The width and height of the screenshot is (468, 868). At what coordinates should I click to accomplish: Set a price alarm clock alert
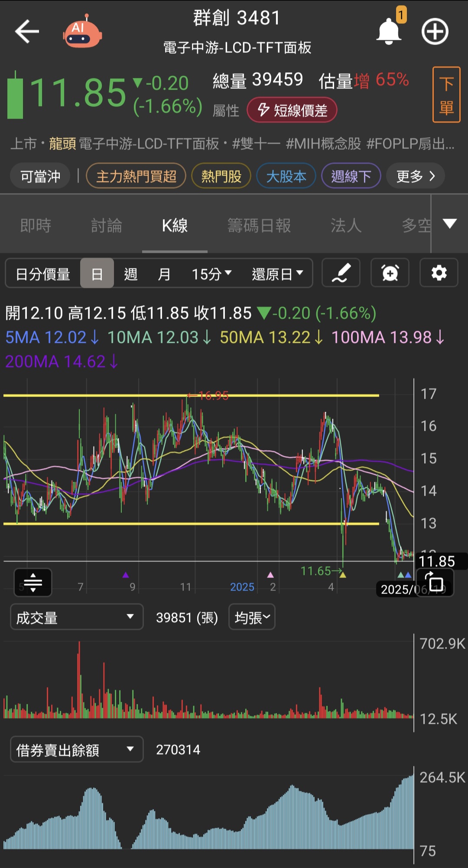pyautogui.click(x=390, y=273)
